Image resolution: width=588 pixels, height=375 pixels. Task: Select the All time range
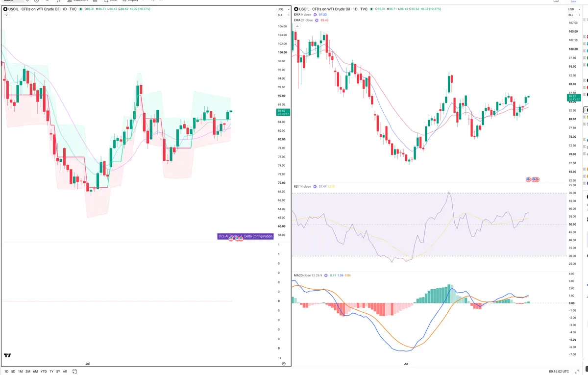click(65, 372)
